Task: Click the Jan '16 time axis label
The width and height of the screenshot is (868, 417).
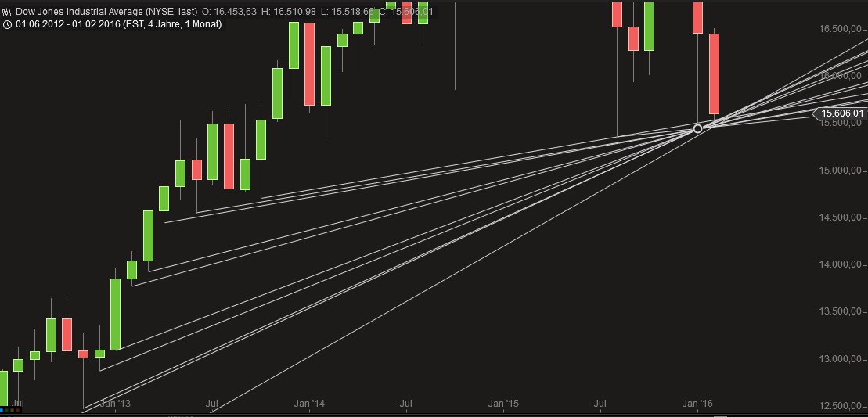Action: pyautogui.click(x=697, y=404)
